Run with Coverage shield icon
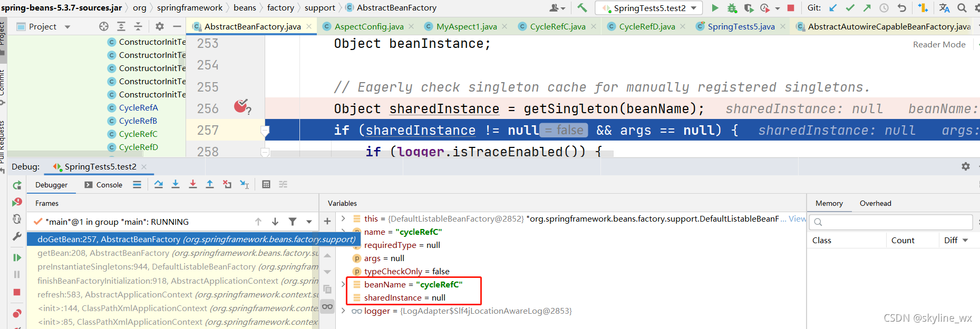980x329 pixels. (749, 8)
